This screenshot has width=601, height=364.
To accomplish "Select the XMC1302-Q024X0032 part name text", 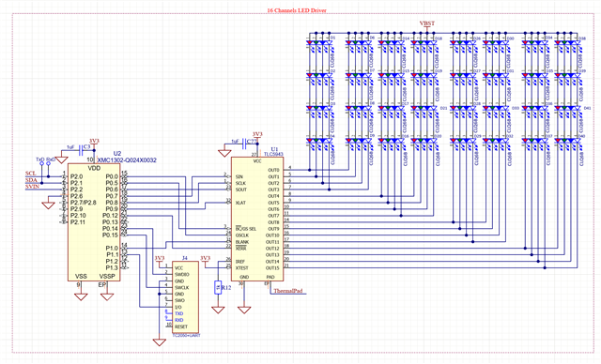I will (127, 160).
